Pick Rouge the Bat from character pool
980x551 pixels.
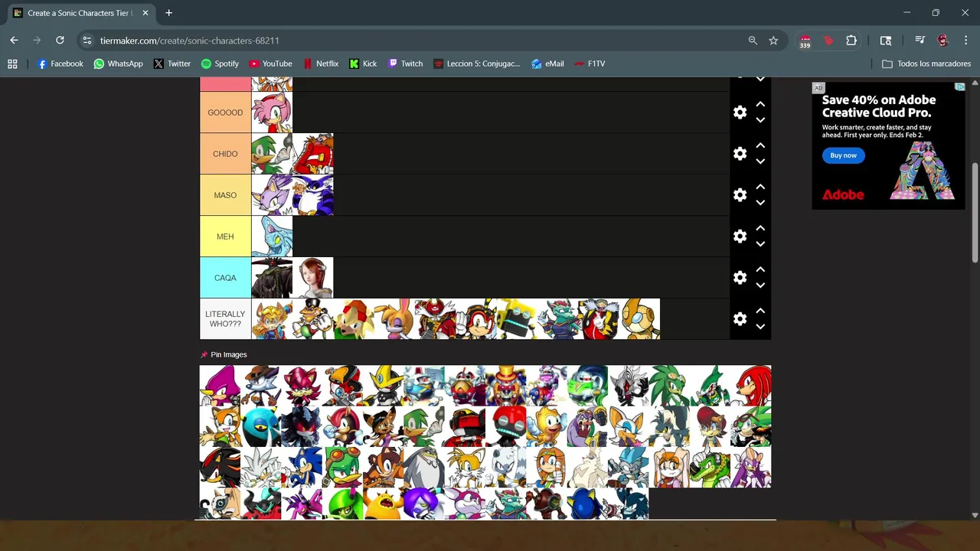(x=629, y=426)
